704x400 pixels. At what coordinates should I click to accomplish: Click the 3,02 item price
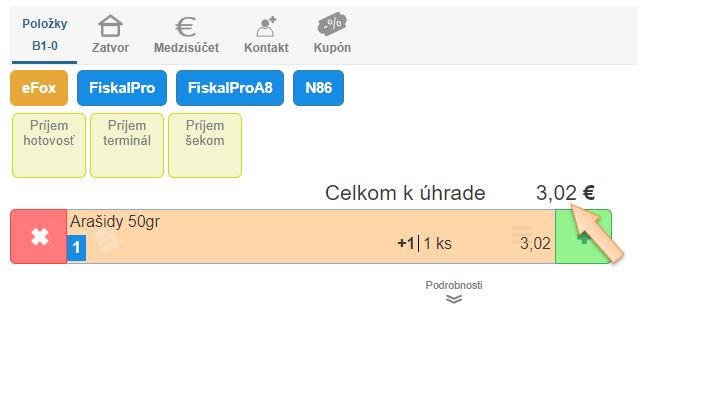pos(535,243)
